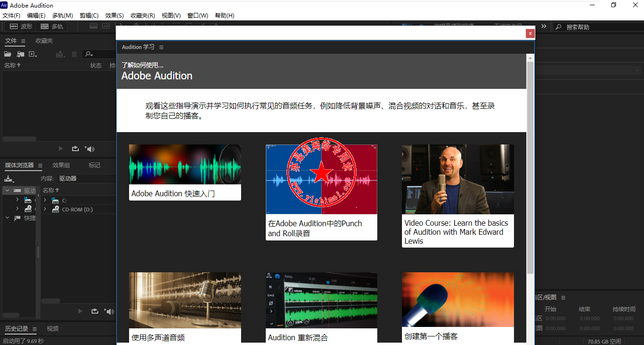Switch to Waveform (波形) editor view
The height and width of the screenshot is (345, 644).
point(21,27)
